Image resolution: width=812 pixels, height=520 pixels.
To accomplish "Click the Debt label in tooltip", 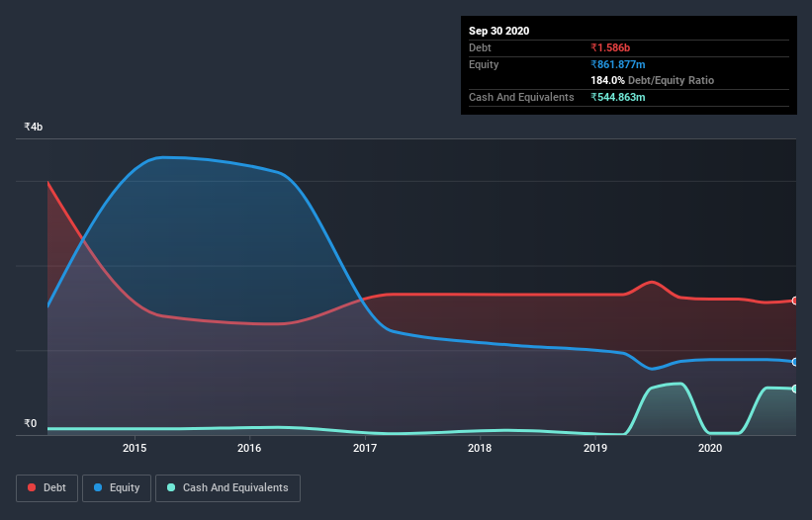I will click(x=480, y=47).
